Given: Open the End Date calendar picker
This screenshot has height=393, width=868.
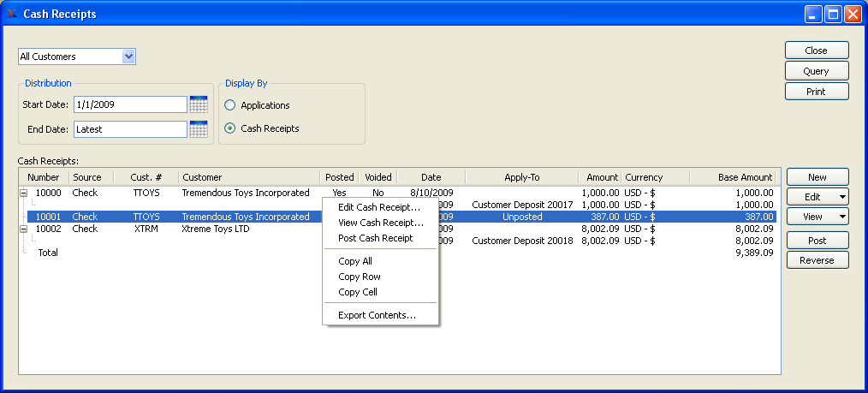Looking at the screenshot, I should pos(199,129).
